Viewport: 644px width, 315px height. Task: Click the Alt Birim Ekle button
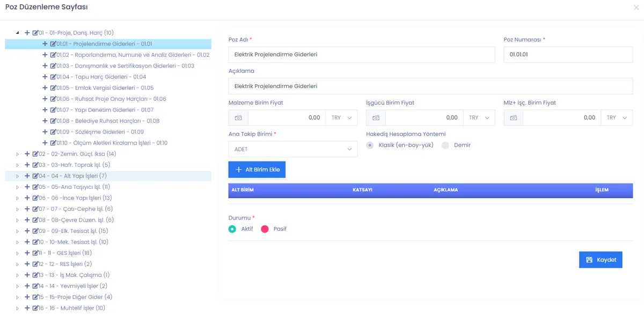click(x=257, y=170)
